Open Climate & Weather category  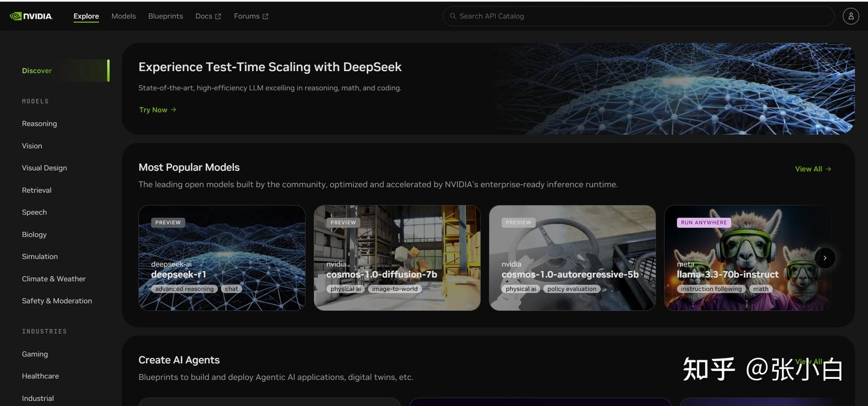tap(54, 279)
